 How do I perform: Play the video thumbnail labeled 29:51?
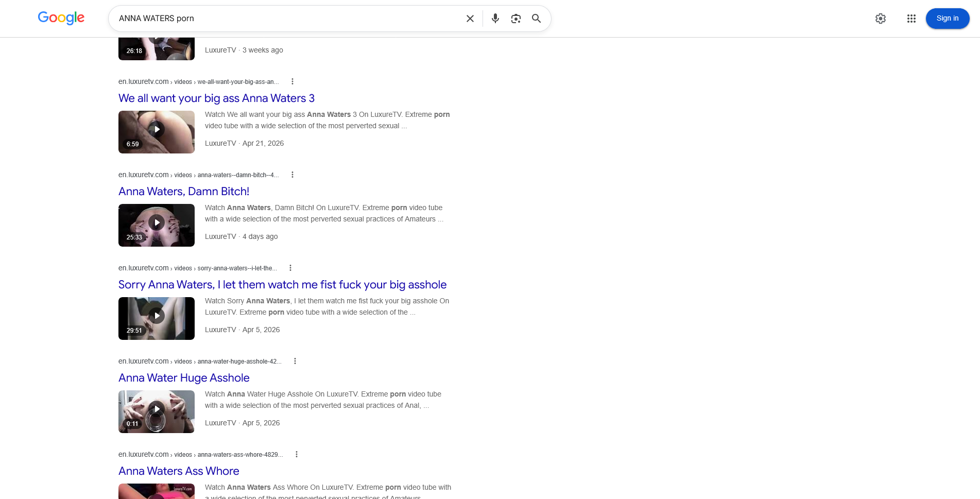[x=157, y=318]
